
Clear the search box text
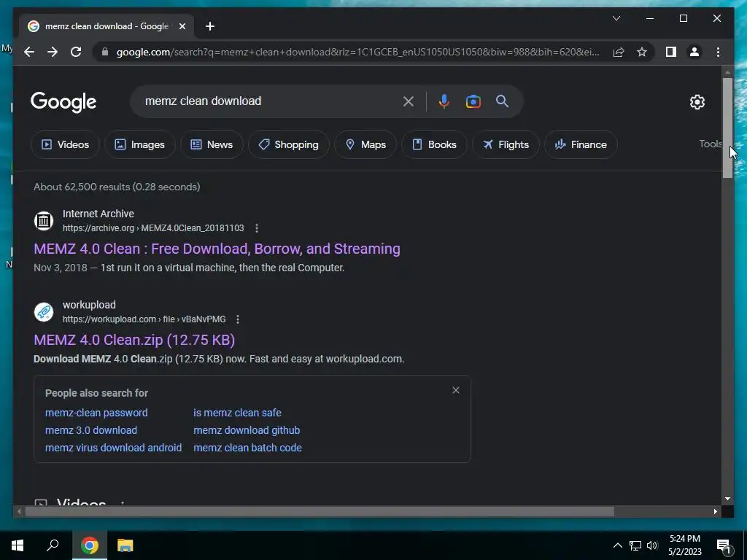tap(409, 101)
